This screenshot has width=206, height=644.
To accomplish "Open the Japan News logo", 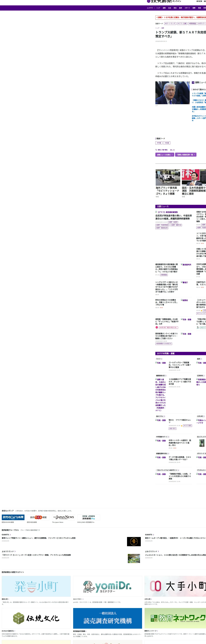I will 64,517.
